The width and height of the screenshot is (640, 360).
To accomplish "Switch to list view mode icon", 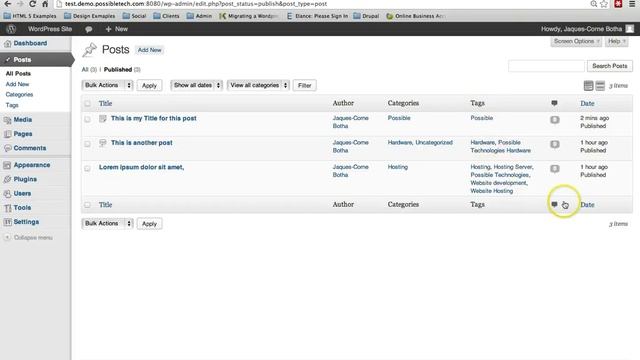I will (588, 86).
